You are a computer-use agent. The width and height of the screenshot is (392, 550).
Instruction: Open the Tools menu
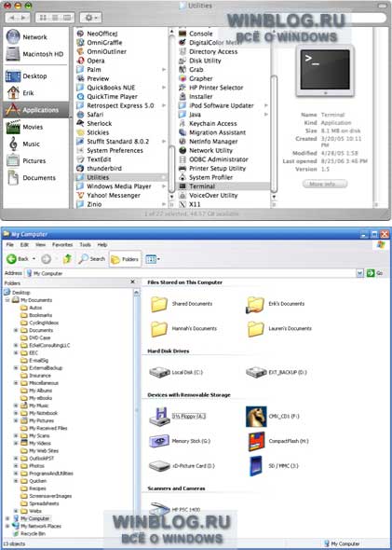pyautogui.click(x=85, y=245)
